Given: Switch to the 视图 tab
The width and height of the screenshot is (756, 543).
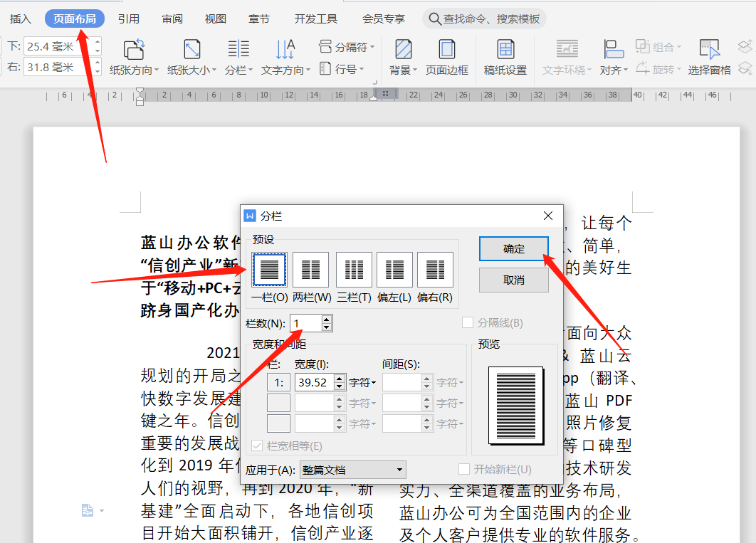Looking at the screenshot, I should coord(216,19).
